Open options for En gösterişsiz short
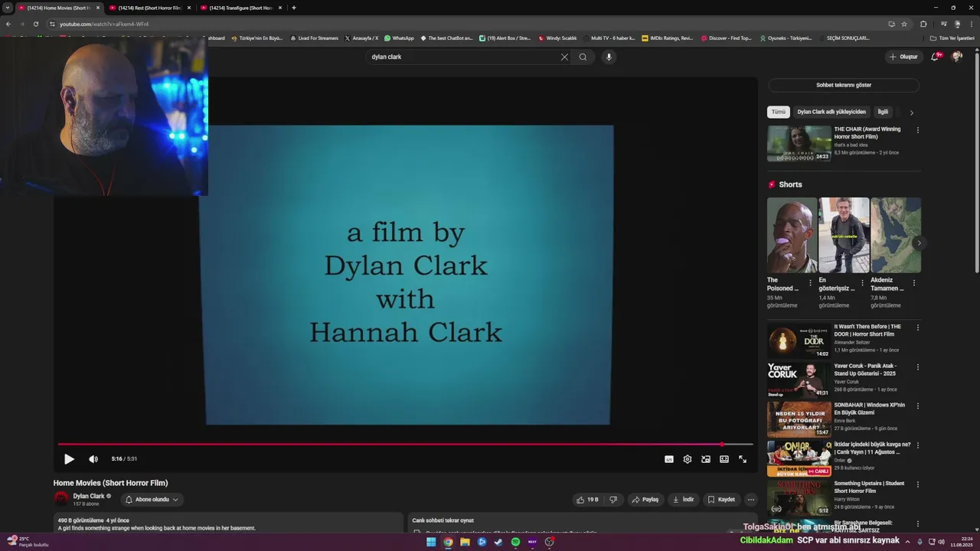This screenshot has height=551, width=980. tap(862, 282)
